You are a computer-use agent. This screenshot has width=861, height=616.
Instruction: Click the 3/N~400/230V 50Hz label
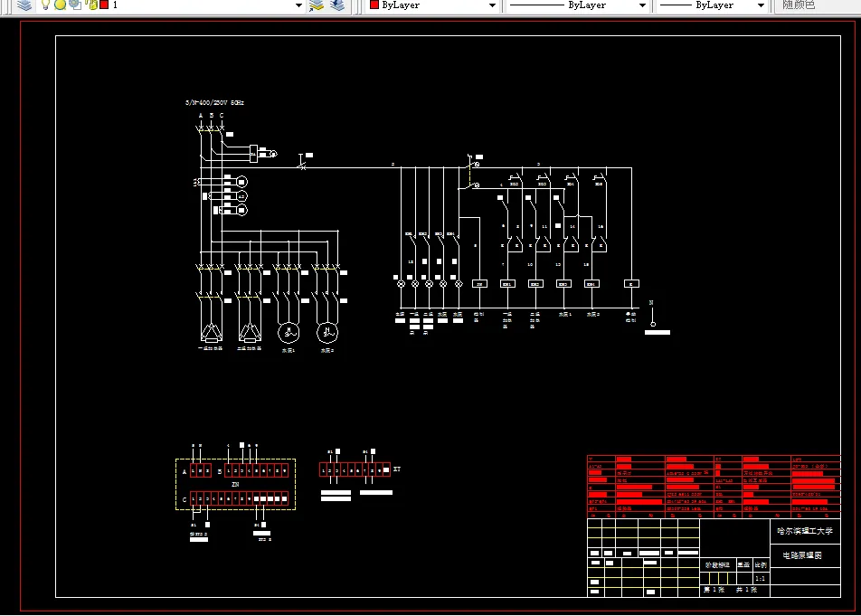pos(214,103)
